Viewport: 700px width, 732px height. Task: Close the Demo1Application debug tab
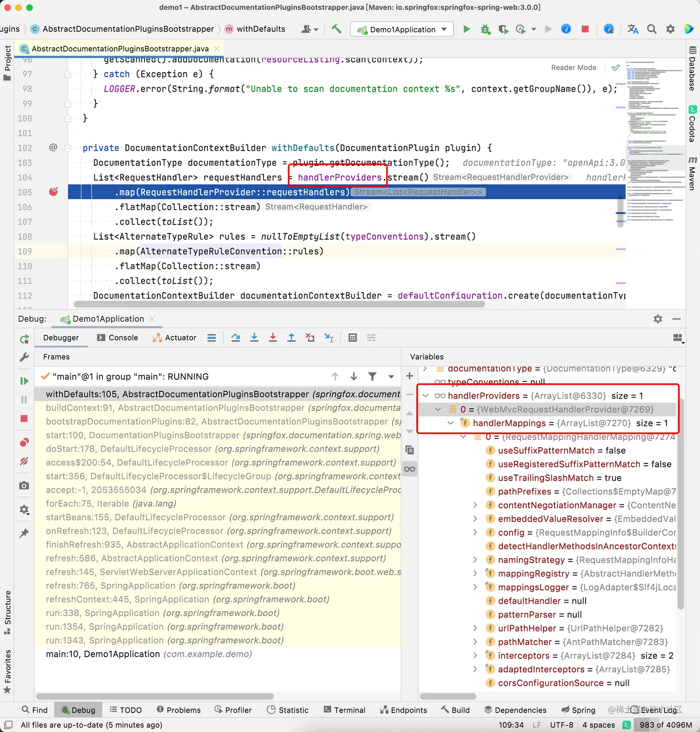[152, 319]
